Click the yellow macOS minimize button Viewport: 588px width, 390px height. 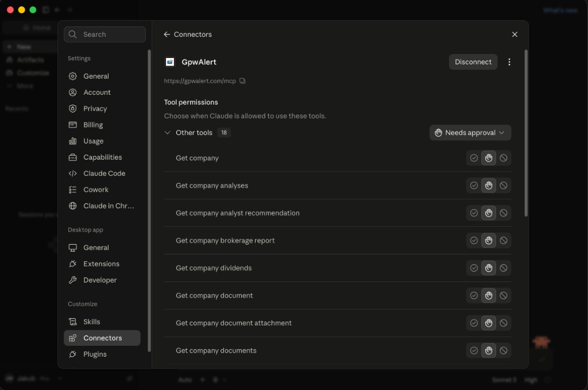click(x=22, y=10)
